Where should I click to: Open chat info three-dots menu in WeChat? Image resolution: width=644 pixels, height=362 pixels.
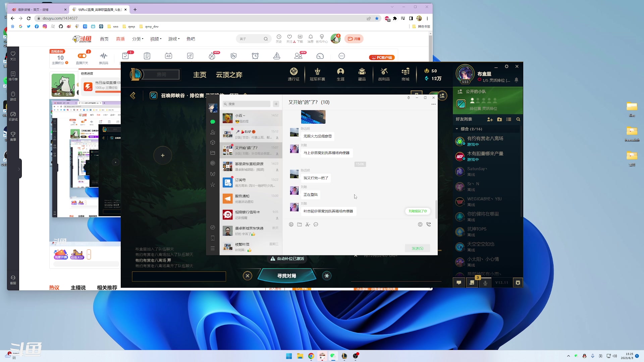[433, 104]
